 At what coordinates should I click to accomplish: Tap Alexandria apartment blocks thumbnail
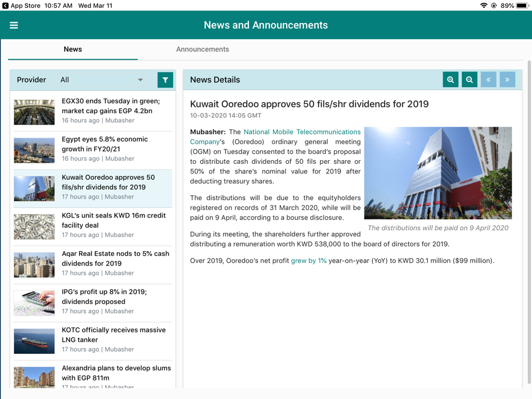34,377
